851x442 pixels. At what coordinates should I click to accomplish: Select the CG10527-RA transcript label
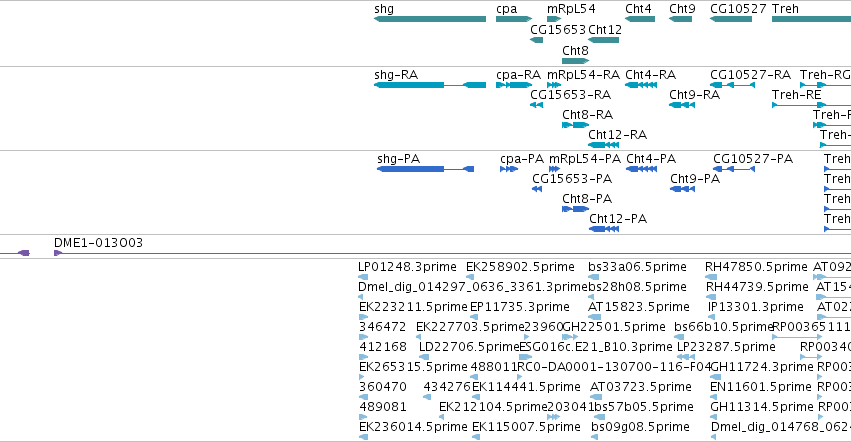tap(750, 75)
